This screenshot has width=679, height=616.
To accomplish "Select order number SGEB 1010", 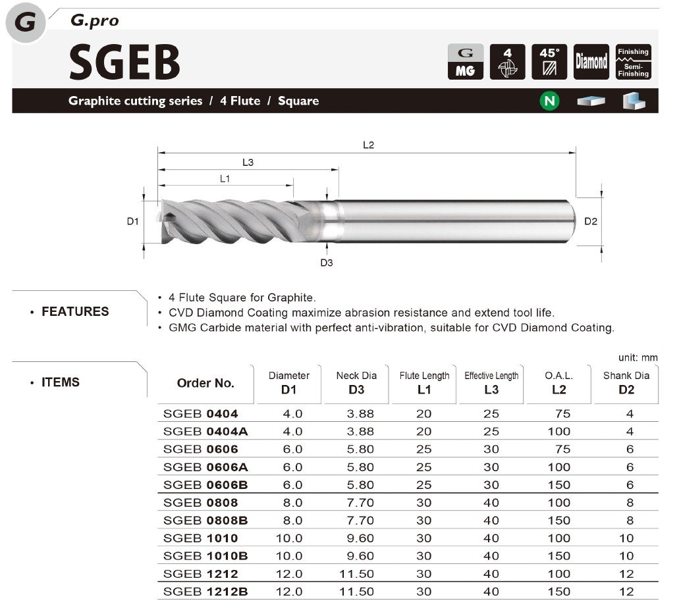I will [201, 538].
